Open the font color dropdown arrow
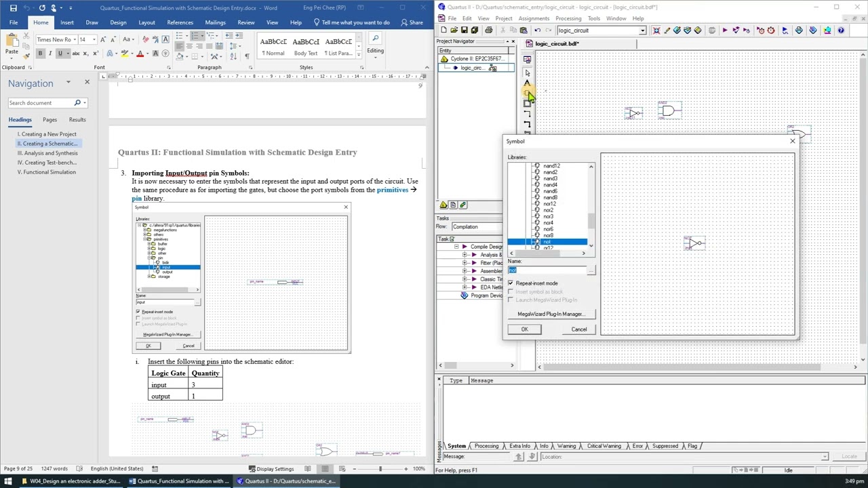The image size is (868, 488). [x=148, y=54]
